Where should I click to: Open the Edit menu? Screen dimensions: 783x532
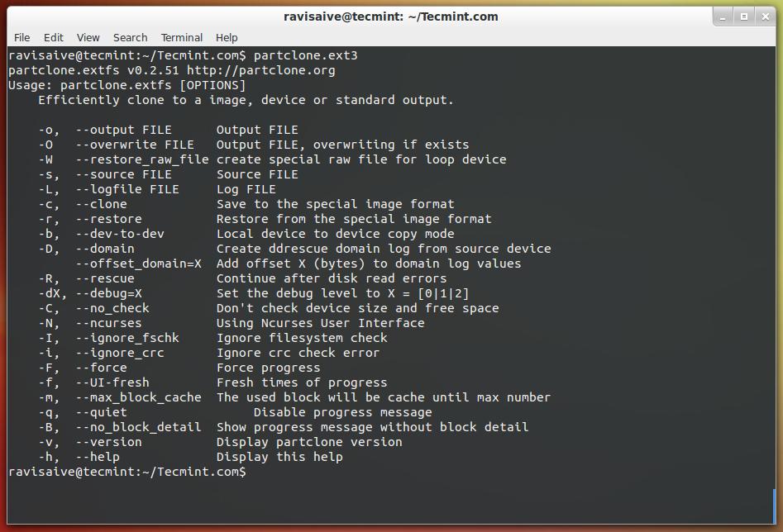(54, 37)
